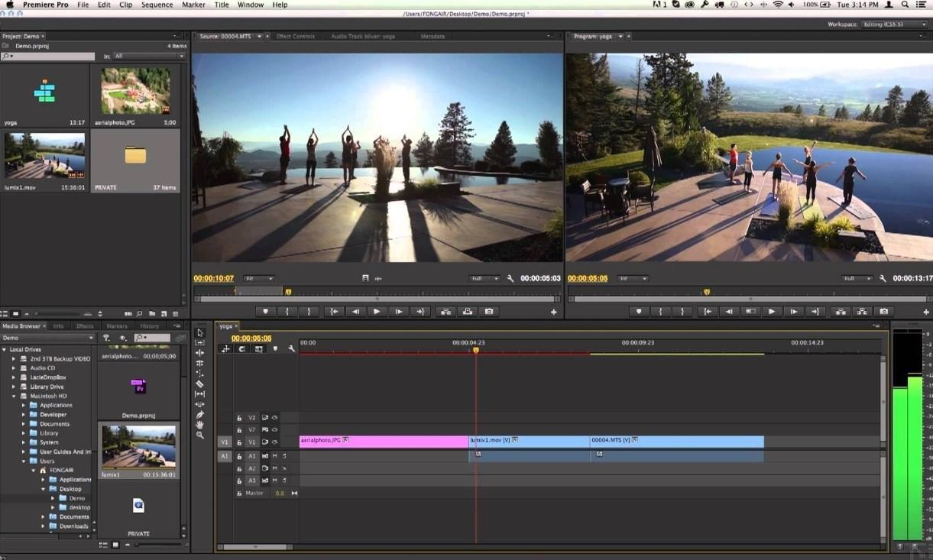Screen dimensions: 933x560
Task: Expand the Audio CD drive in Media Browser
Action: pos(14,368)
